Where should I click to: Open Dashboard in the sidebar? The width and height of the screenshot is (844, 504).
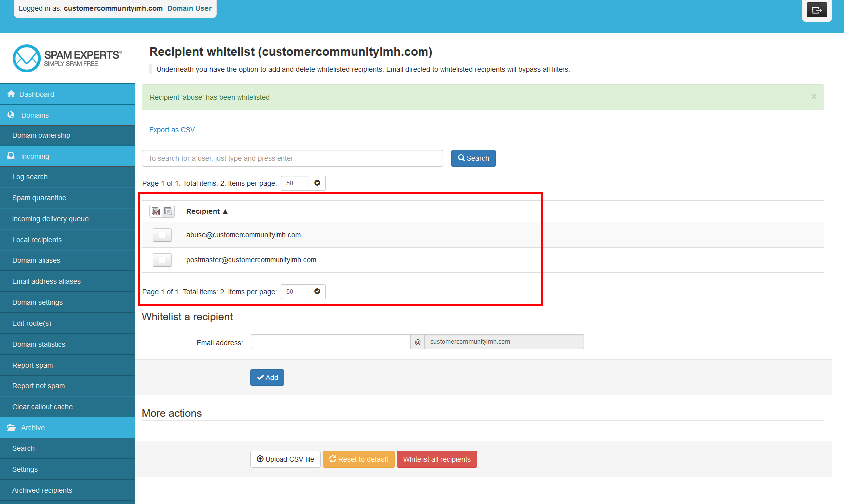tap(67, 94)
